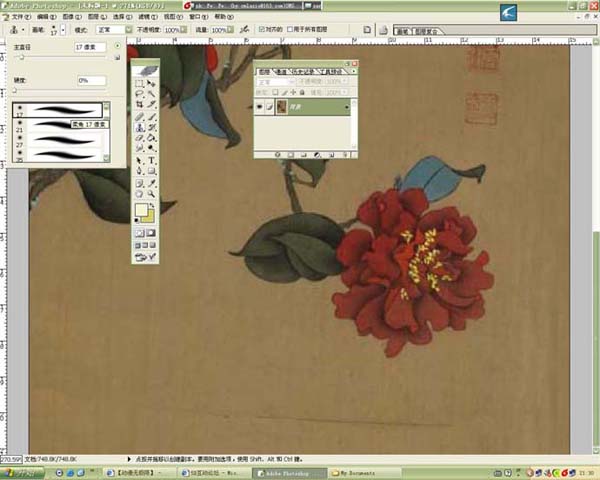
Task: Select the Paint Bucket tool
Action: (152, 138)
